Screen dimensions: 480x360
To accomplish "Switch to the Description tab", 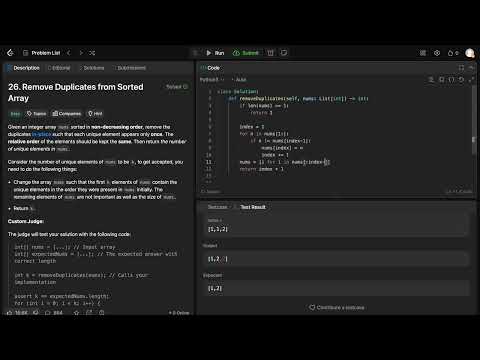I will tap(23, 68).
